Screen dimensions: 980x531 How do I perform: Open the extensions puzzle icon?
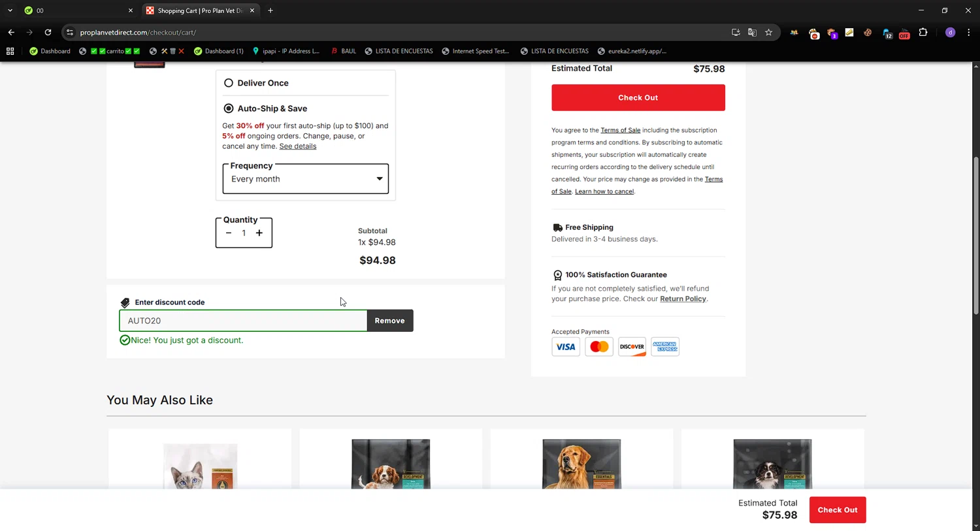(x=923, y=32)
